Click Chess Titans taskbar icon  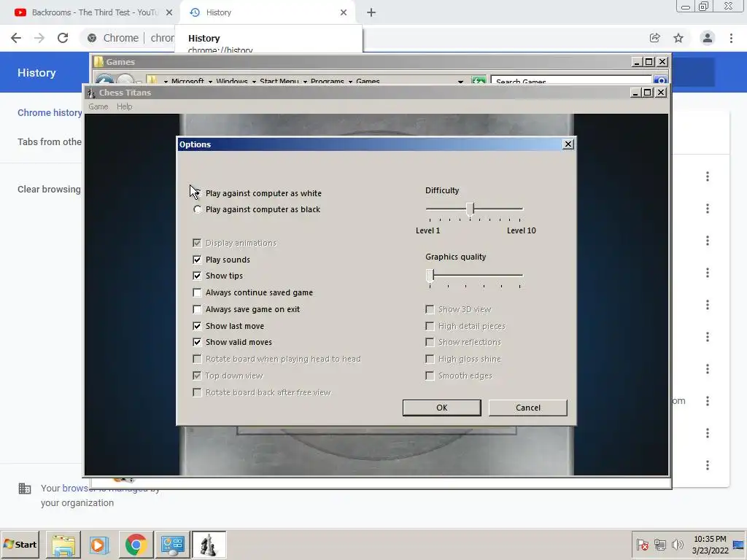[x=209, y=545]
